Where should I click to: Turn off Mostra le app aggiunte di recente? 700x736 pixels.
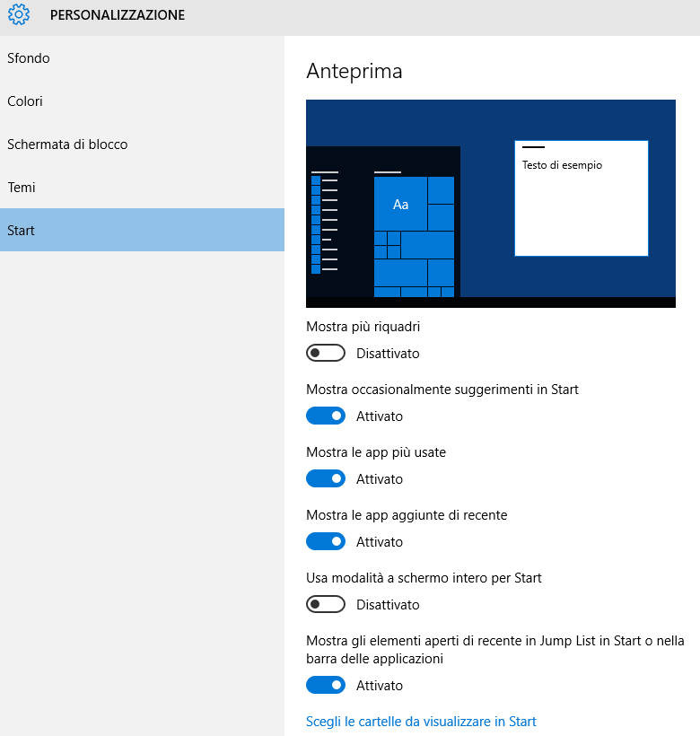[x=326, y=541]
